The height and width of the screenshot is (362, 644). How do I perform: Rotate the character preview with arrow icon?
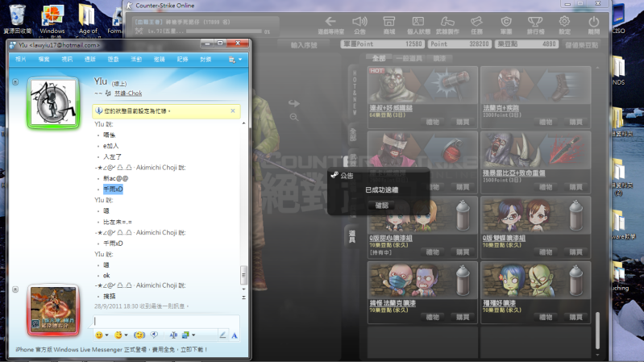[293, 102]
